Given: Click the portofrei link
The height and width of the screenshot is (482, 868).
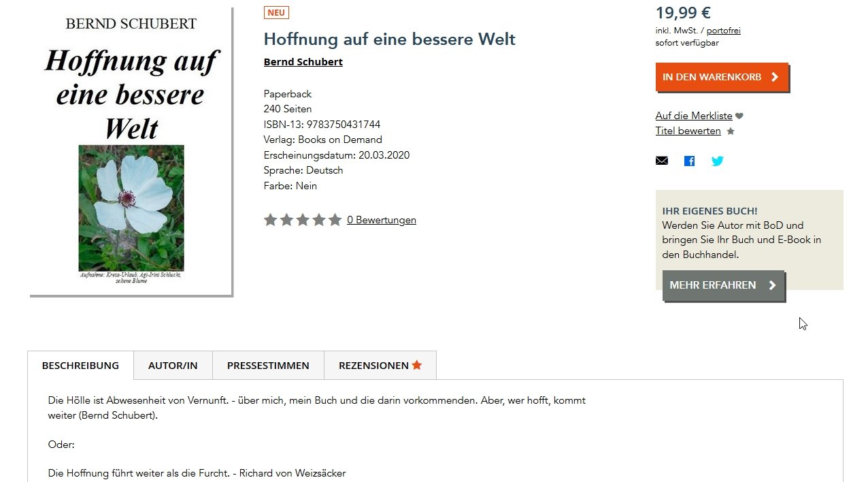Looking at the screenshot, I should tap(724, 31).
